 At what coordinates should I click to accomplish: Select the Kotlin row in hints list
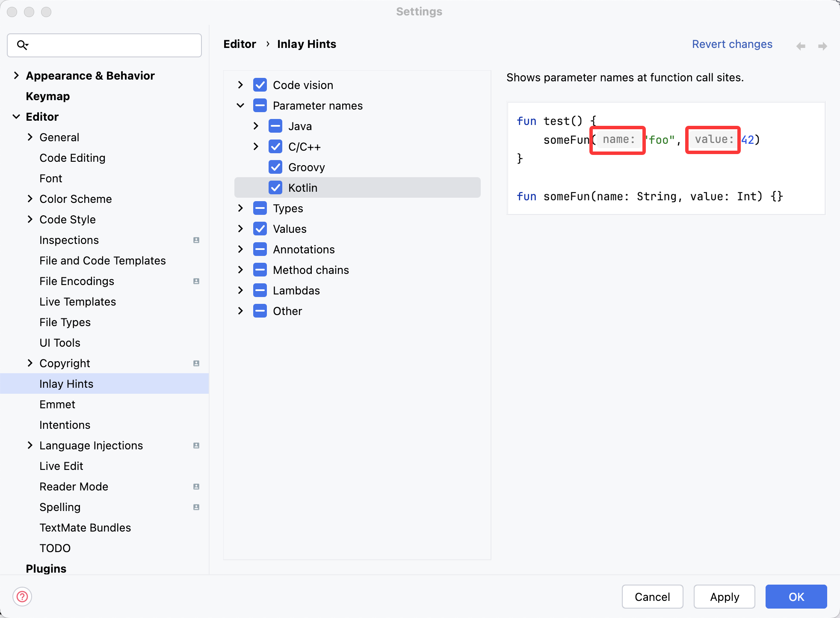tap(358, 187)
